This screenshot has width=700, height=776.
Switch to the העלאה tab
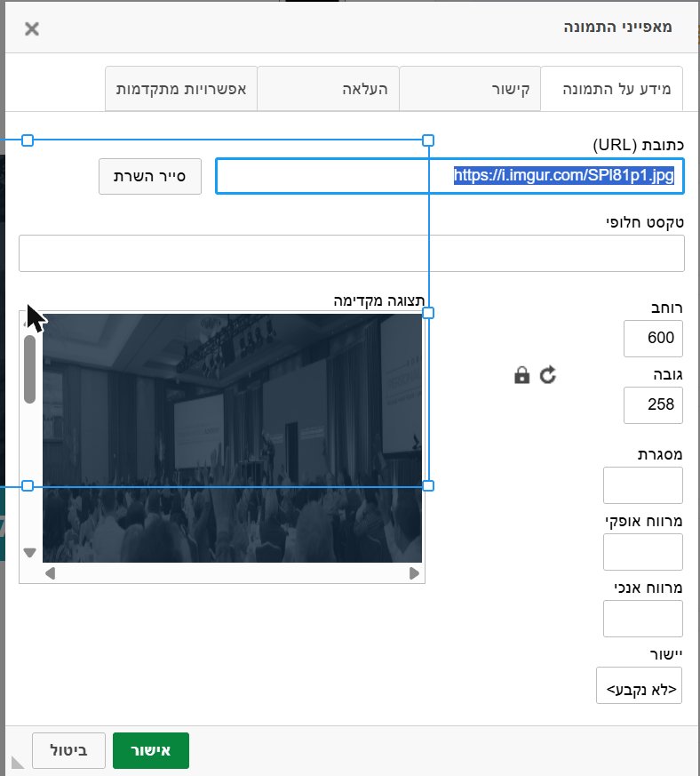tap(328, 89)
